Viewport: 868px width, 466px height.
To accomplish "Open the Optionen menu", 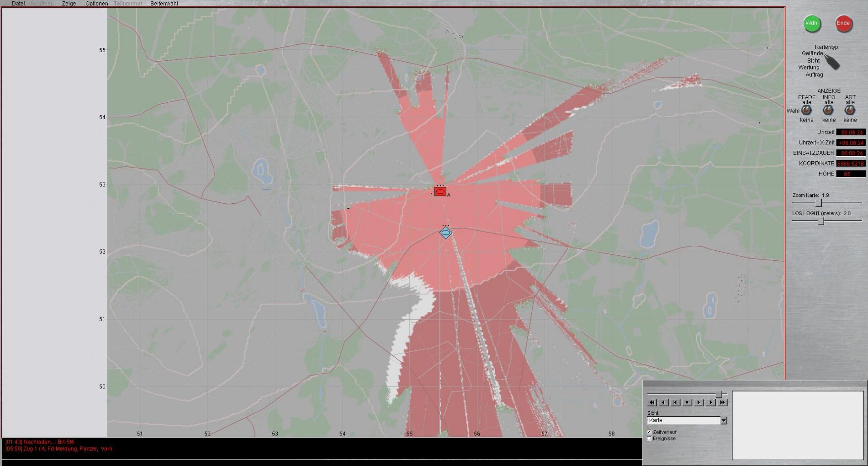I will click(x=97, y=4).
